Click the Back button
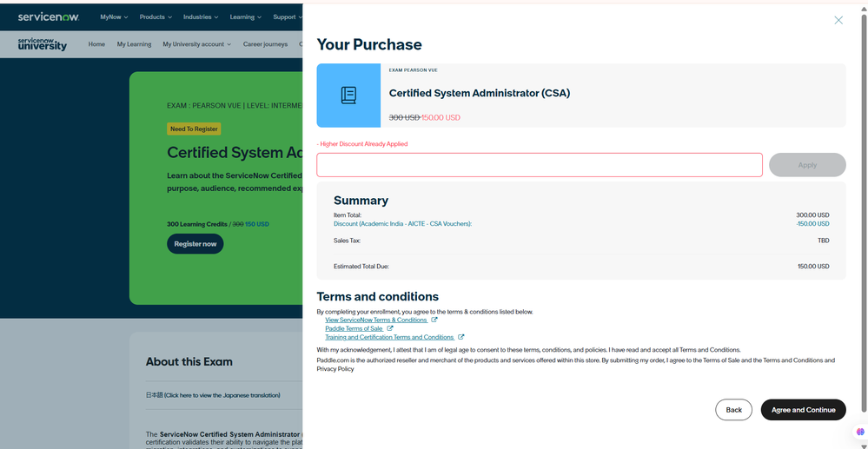The image size is (868, 449). pyautogui.click(x=733, y=410)
